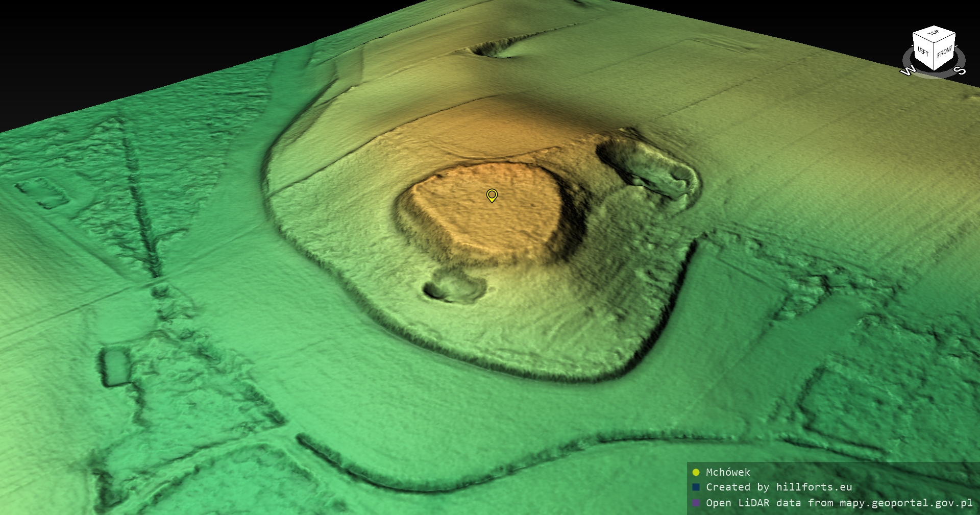Switch to FRONT view on the cube
Screen dimensions: 980x515
945,51
